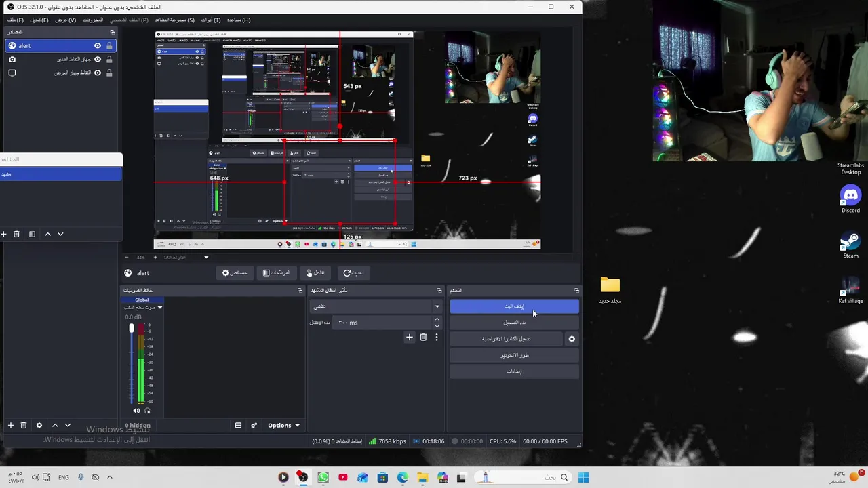Zoom out preview with minus button
The image size is (868, 488).
pyautogui.click(x=126, y=257)
